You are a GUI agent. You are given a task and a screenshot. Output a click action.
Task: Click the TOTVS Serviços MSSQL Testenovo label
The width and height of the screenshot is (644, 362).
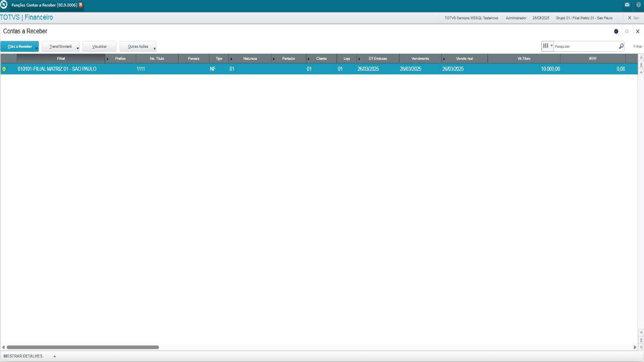click(471, 18)
